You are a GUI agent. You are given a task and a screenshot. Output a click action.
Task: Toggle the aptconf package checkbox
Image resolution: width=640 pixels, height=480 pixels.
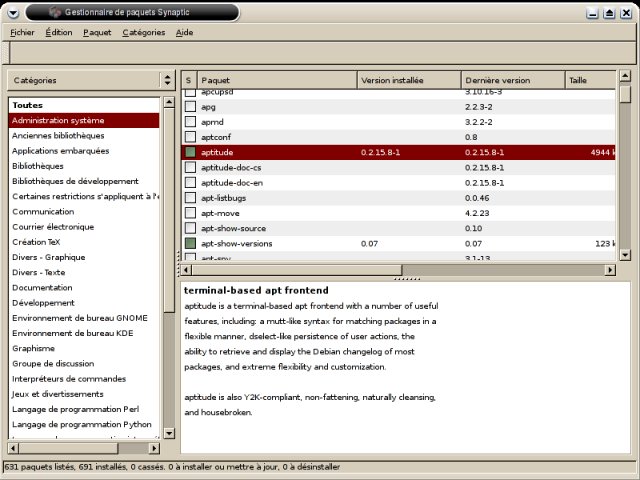(x=189, y=137)
